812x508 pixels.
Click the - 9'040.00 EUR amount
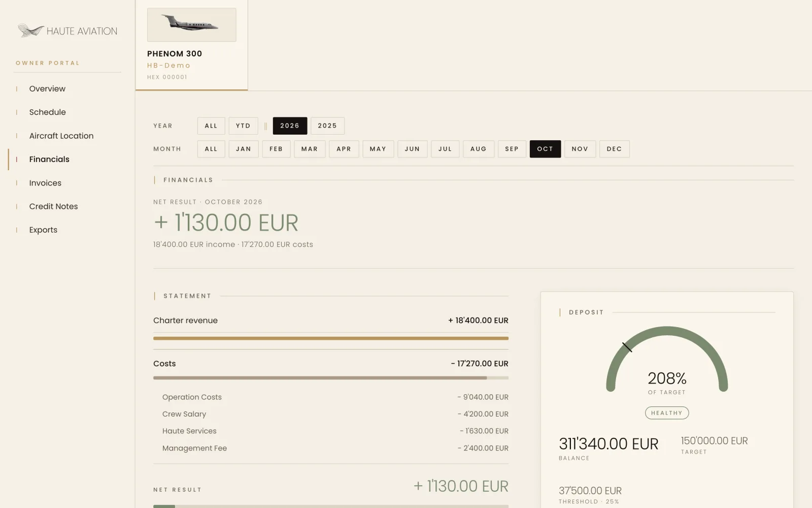point(483,397)
